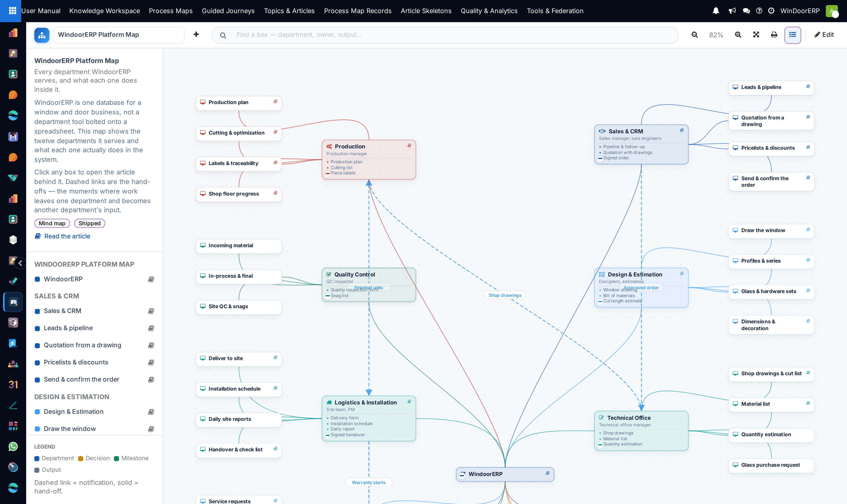Focus the Find a box search field

(x=445, y=35)
